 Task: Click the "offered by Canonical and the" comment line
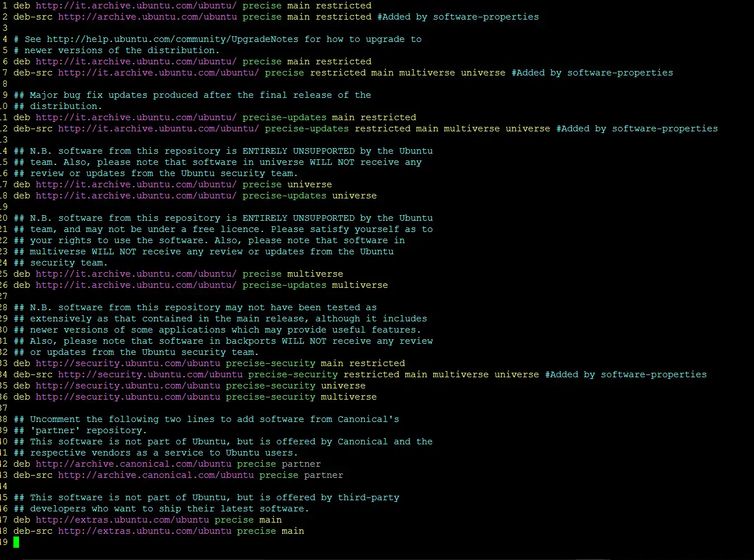[223, 442]
